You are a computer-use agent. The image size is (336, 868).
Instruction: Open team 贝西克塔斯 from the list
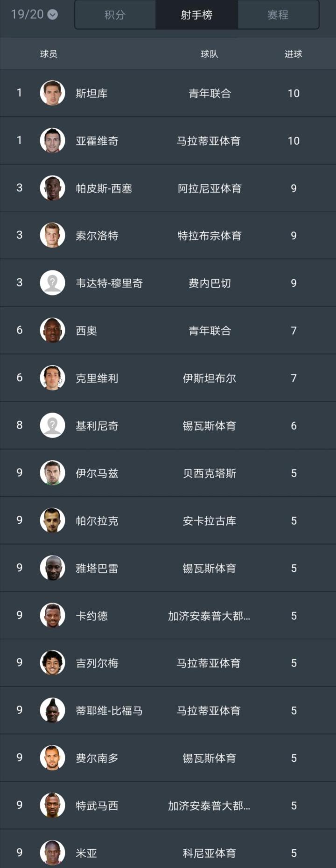(210, 473)
